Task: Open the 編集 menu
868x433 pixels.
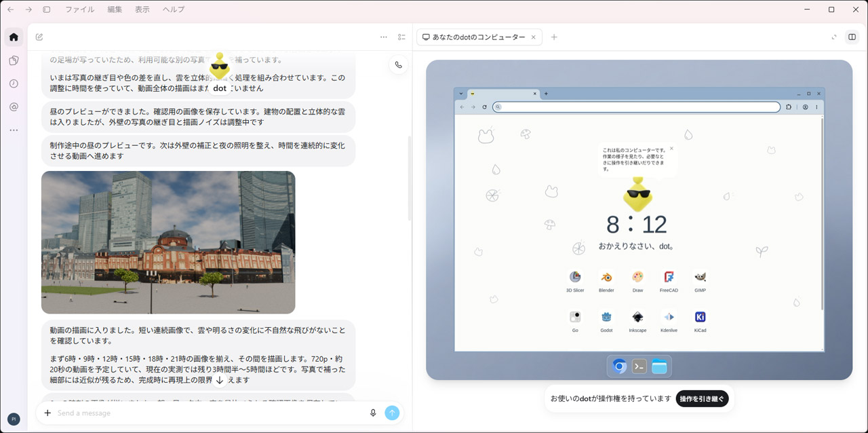Action: (115, 10)
